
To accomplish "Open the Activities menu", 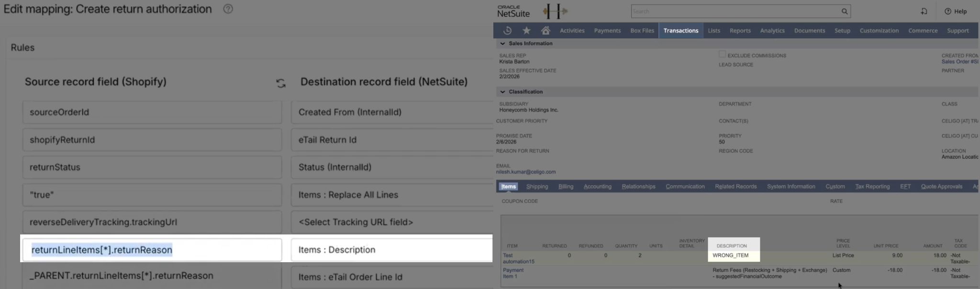I will pyautogui.click(x=572, y=31).
